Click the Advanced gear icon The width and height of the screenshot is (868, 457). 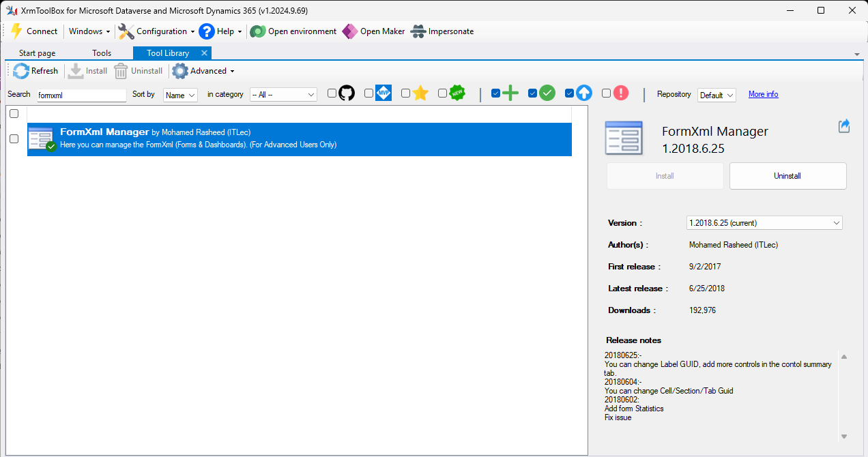(179, 71)
